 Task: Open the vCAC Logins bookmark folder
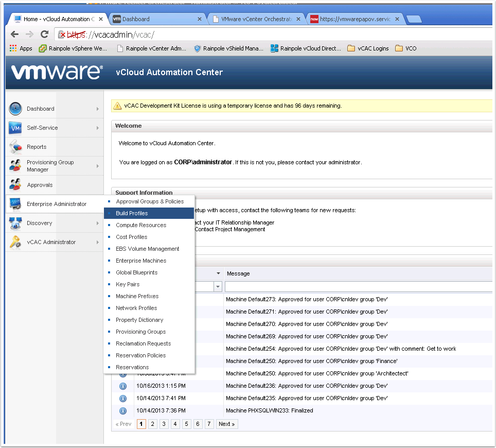point(368,48)
